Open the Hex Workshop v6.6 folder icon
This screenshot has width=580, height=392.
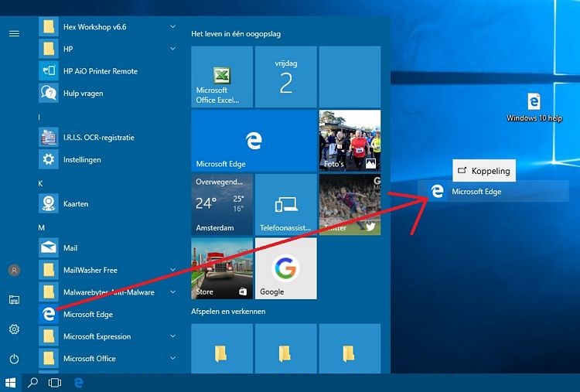[x=49, y=26]
